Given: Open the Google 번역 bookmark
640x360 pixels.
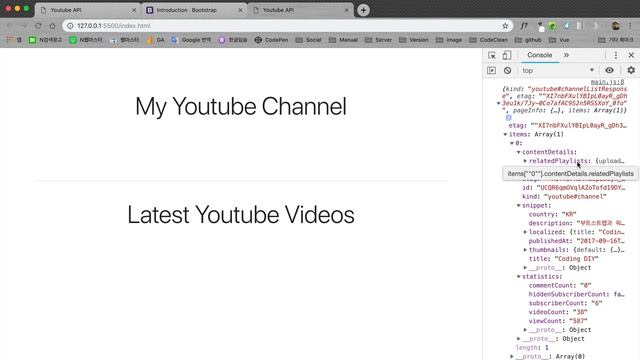Looking at the screenshot, I should click(191, 40).
